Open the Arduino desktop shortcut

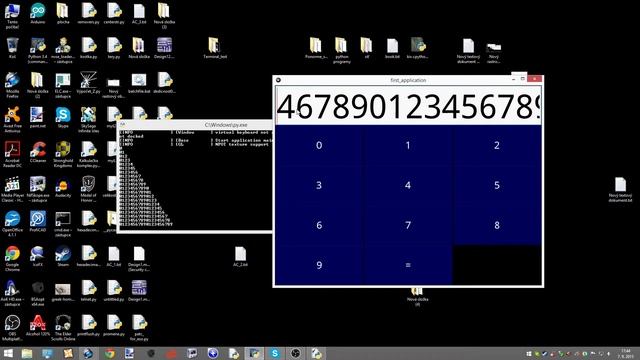38,13
